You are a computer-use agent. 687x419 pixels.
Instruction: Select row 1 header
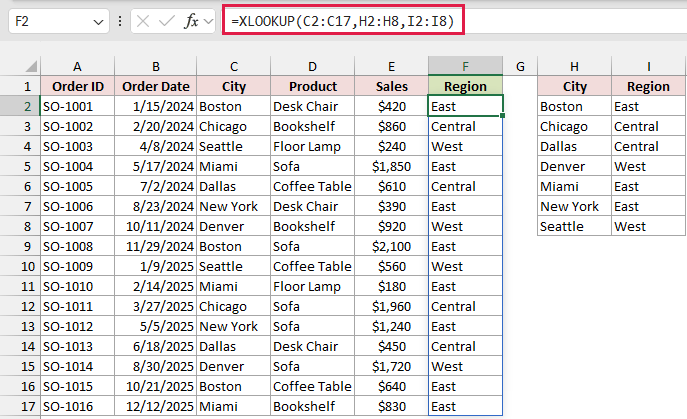point(20,86)
